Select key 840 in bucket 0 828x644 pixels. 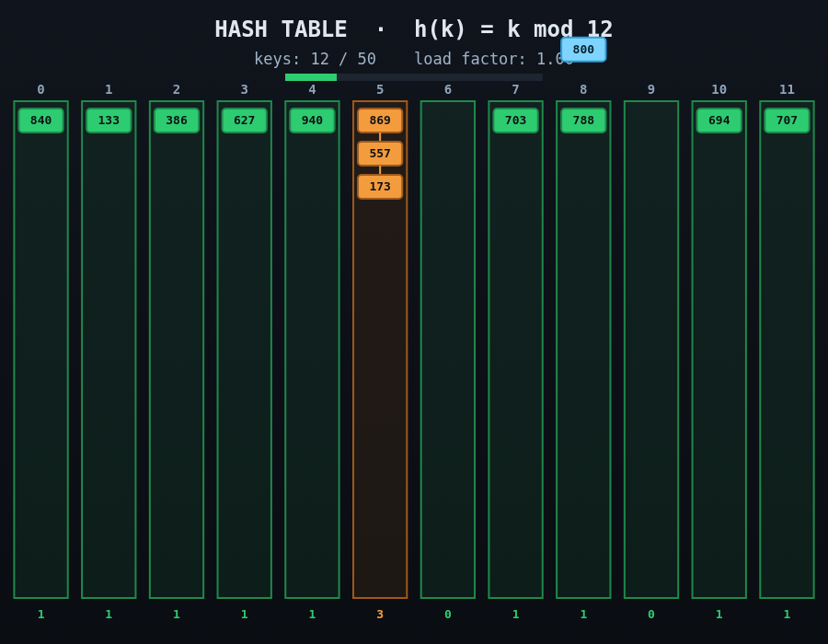click(x=40, y=121)
